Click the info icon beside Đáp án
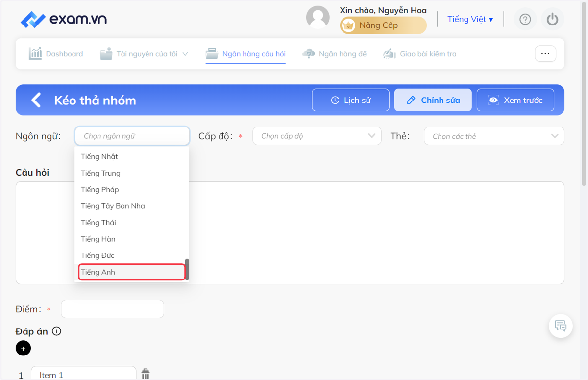 [57, 331]
